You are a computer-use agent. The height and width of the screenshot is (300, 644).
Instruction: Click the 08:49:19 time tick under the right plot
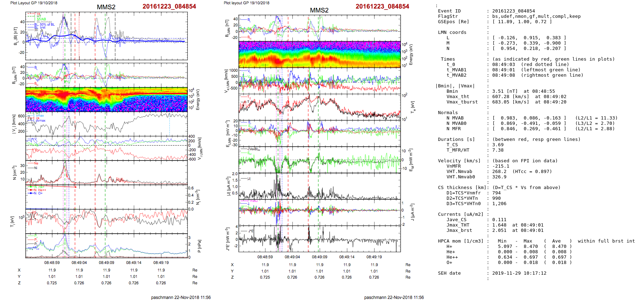click(374, 257)
